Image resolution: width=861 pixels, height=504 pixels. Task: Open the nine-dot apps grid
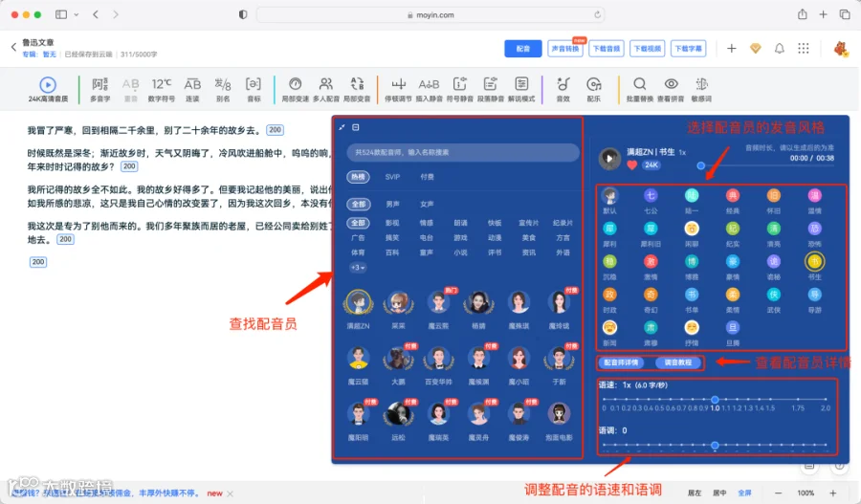coord(804,49)
